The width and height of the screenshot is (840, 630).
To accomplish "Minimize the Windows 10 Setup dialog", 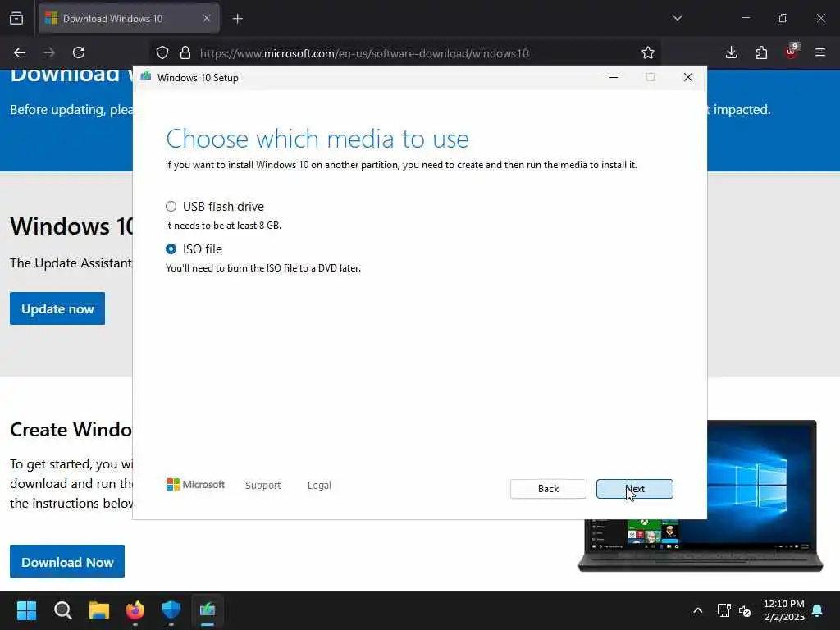I will 614,77.
